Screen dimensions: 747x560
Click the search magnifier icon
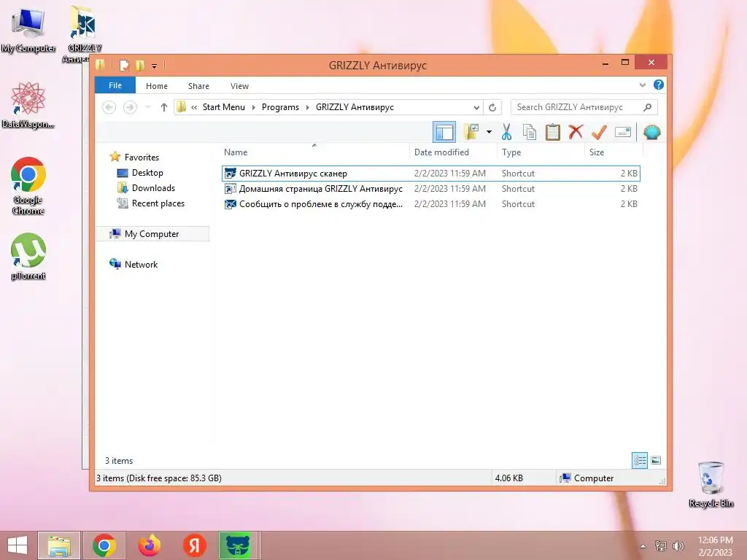pos(648,107)
